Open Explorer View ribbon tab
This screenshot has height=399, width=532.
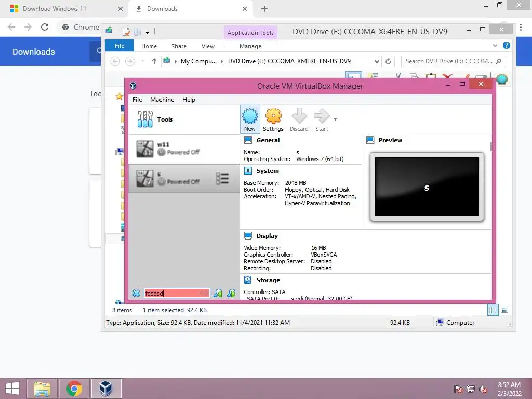pyautogui.click(x=208, y=46)
